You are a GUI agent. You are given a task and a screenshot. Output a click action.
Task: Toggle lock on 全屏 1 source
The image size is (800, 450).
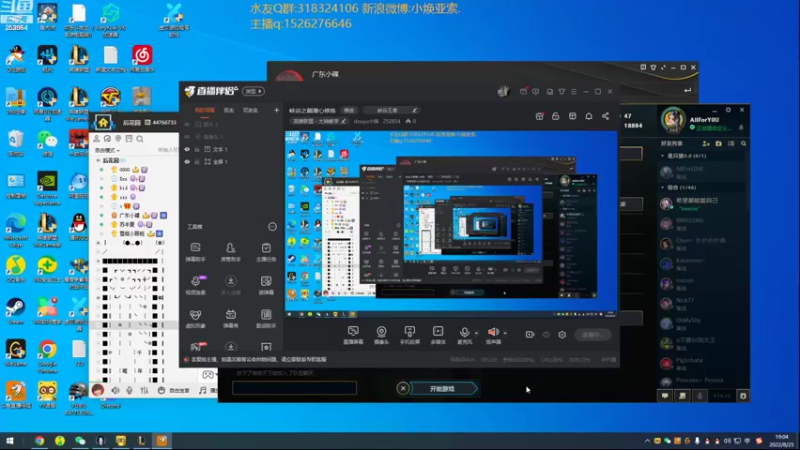[197, 162]
